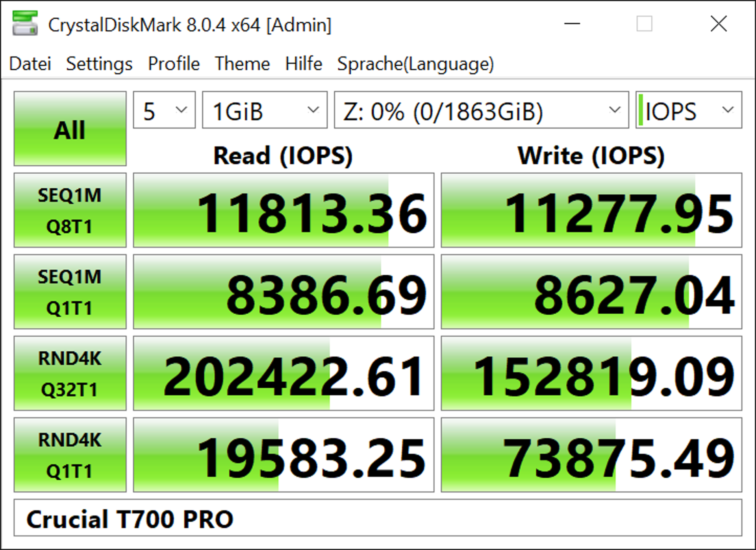
Task: Open the Sprache(Language) menu
Action: point(415,64)
